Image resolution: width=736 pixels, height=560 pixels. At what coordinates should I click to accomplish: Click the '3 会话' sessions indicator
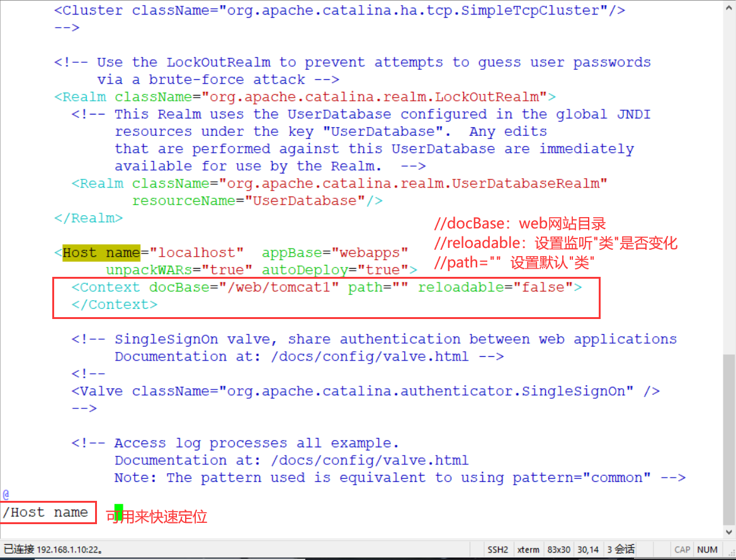[x=621, y=550]
